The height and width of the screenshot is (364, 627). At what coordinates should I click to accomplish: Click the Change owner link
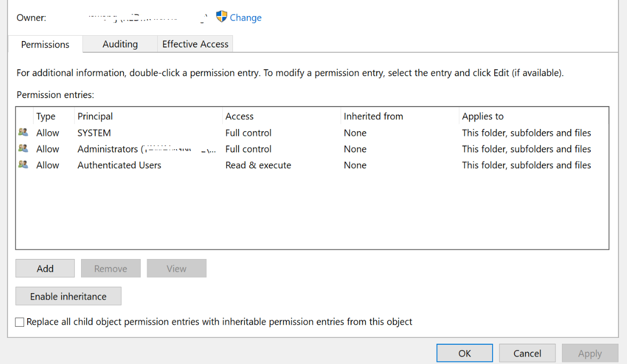246,17
